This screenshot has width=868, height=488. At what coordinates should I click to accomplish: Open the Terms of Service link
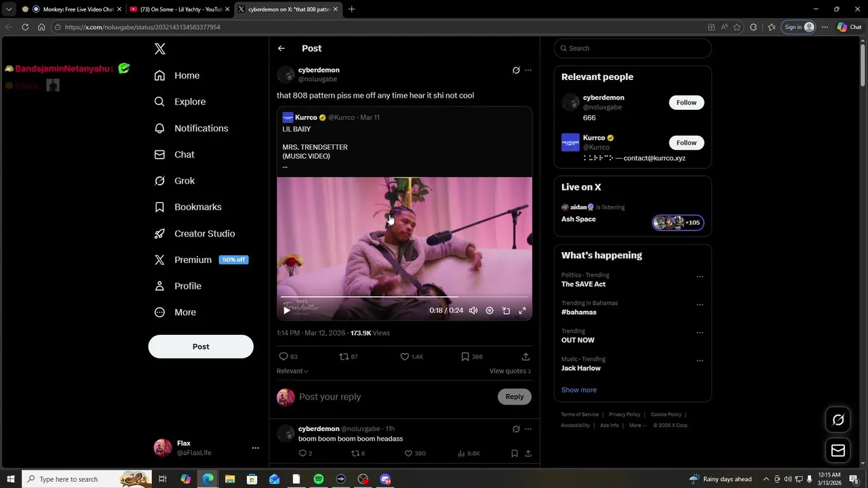coord(580,415)
